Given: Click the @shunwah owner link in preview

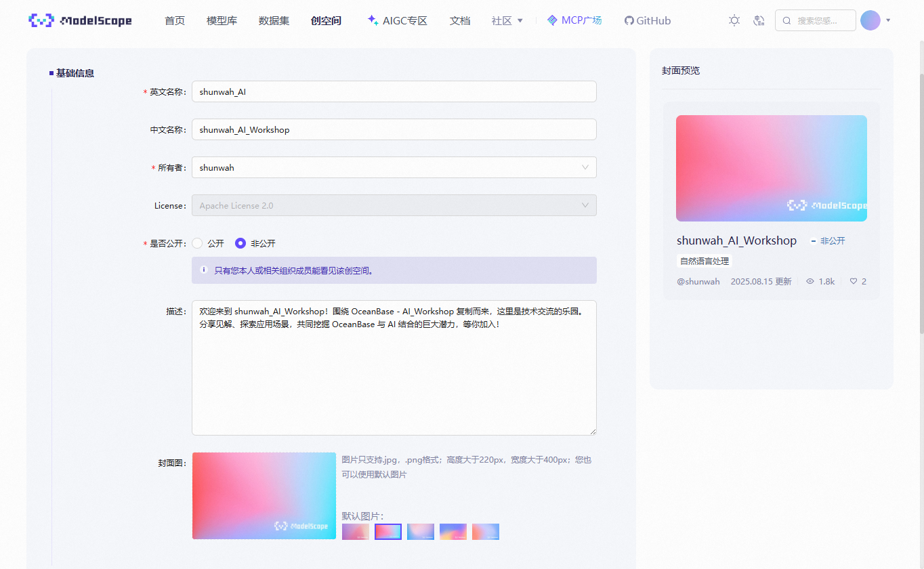Looking at the screenshot, I should (x=698, y=281).
